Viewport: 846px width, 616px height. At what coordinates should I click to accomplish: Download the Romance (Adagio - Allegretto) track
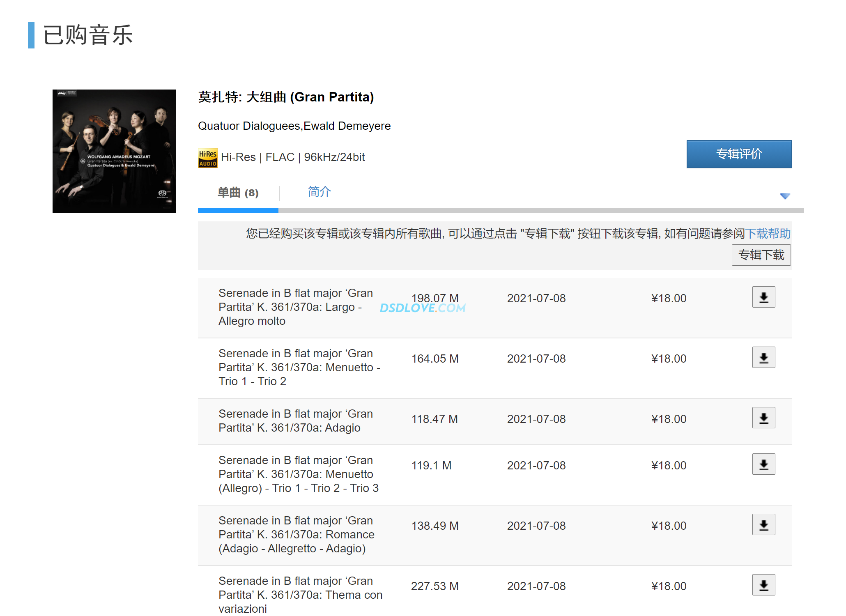763,524
